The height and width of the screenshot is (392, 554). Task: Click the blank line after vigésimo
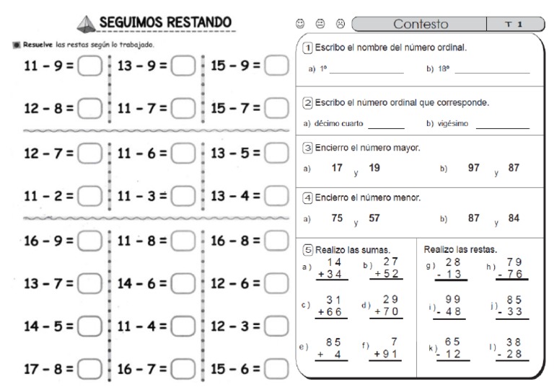tap(503, 125)
